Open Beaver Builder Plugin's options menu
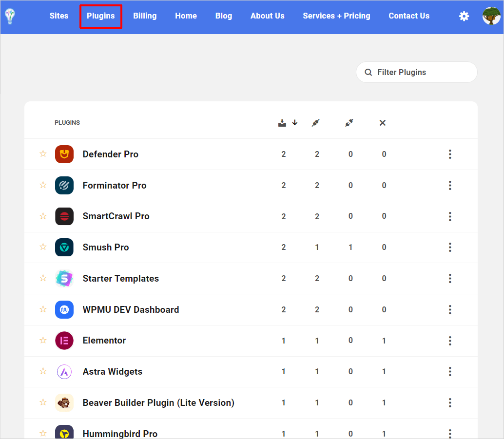Screen dimensions: 504x439 [450, 402]
